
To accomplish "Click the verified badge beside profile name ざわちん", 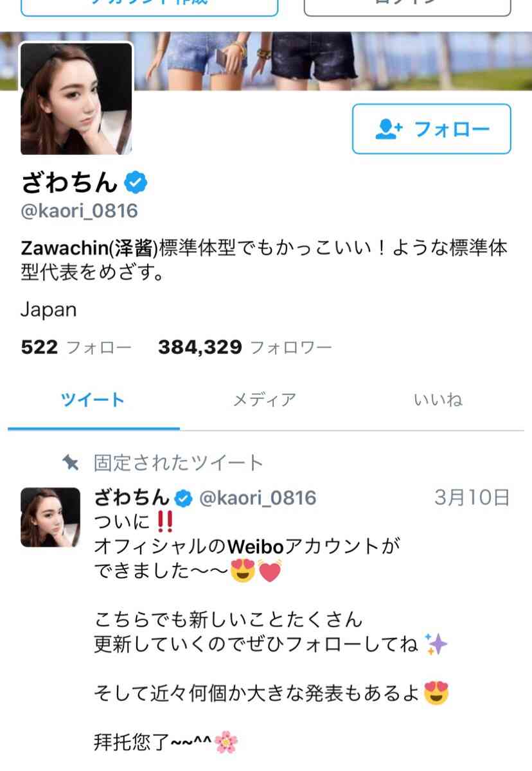I will coord(136,183).
